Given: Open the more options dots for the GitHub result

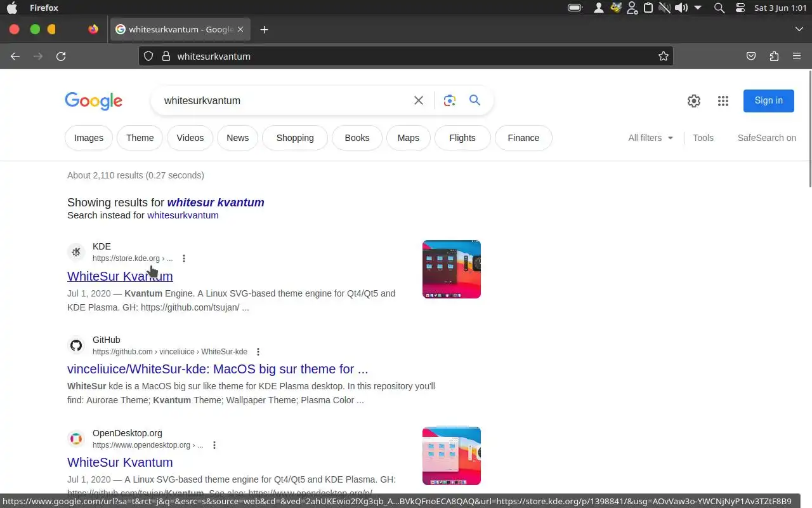Looking at the screenshot, I should pyautogui.click(x=258, y=352).
